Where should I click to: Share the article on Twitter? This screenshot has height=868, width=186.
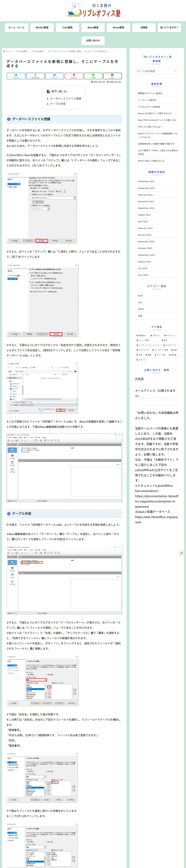click(x=16, y=76)
